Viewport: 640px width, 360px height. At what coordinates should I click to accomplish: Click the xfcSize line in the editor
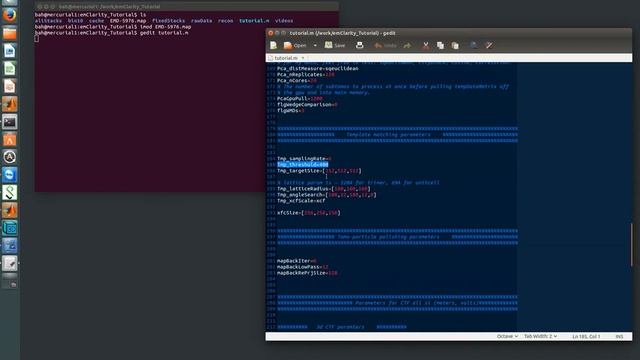(309, 213)
